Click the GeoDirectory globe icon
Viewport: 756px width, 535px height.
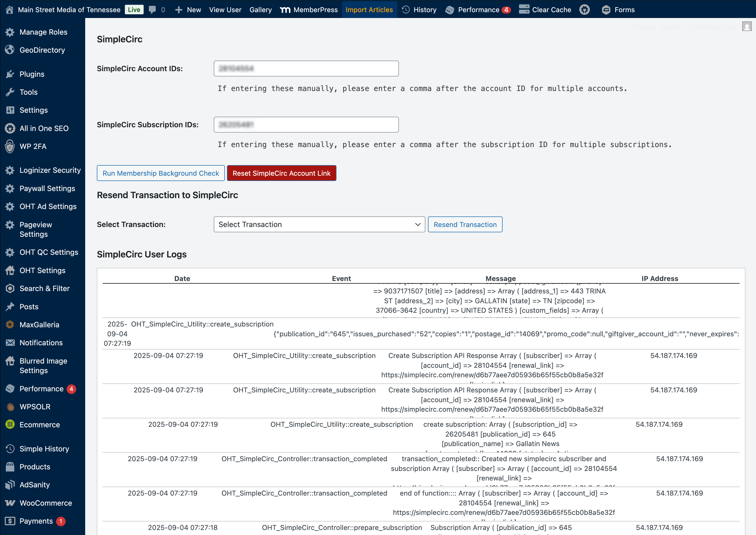point(10,50)
